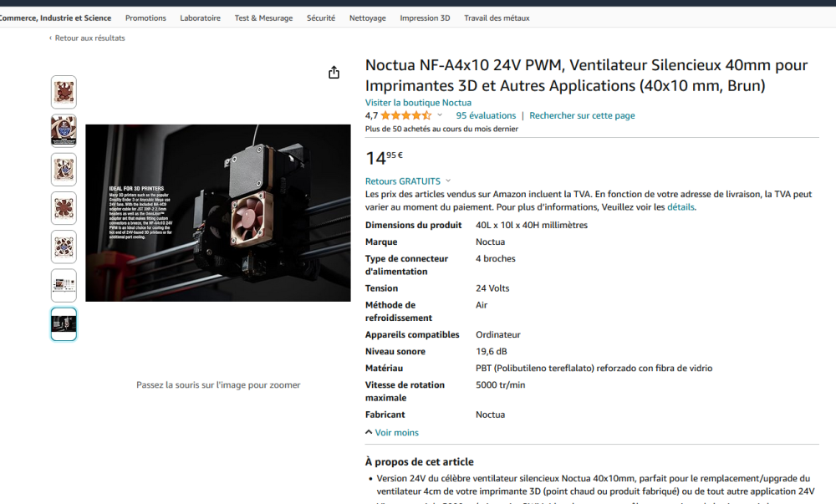Viewport: 836px width, 504px height.
Task: Click the '40L x 10l x 40H millimètres' value
Action: tap(532, 226)
